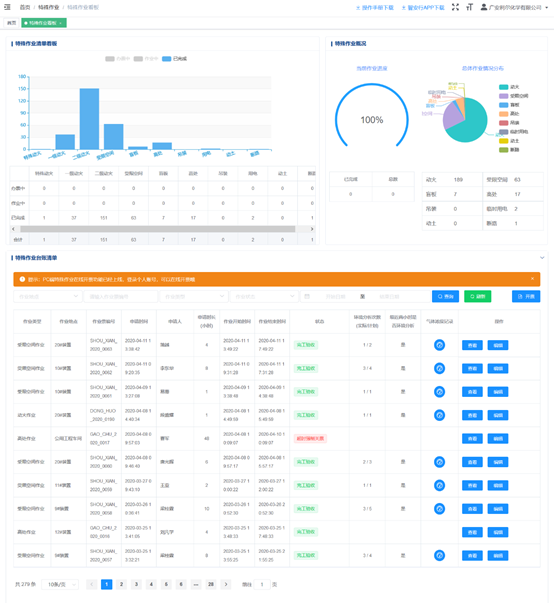The height and width of the screenshot is (603, 554).
Task: Go to 首页 in the breadcrumb
Action: click(25, 7)
